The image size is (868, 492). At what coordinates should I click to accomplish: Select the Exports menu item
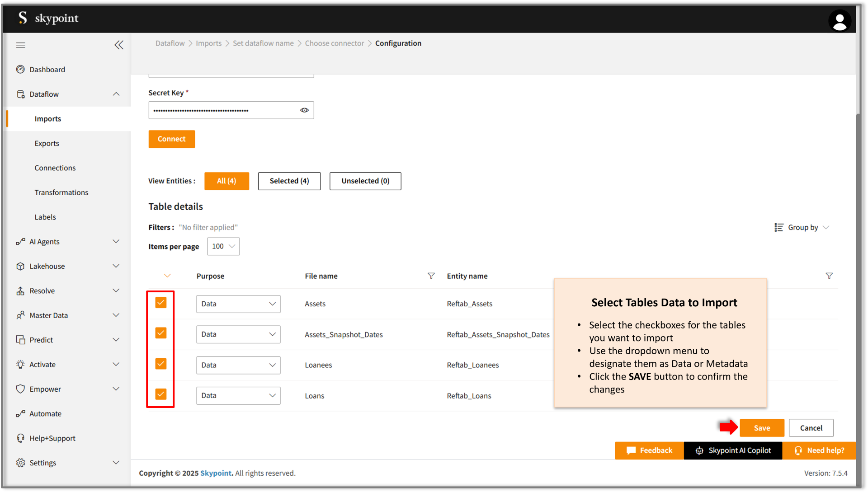47,143
